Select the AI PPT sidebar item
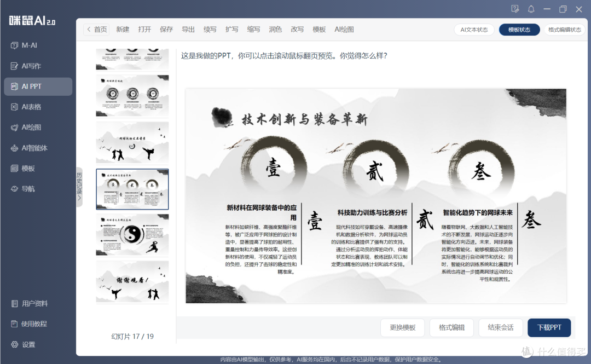Image resolution: width=591 pixels, height=364 pixels. point(38,86)
